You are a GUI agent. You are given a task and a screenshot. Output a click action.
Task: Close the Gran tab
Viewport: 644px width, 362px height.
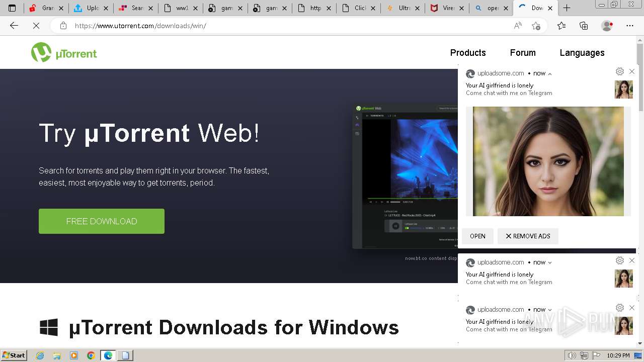tap(61, 8)
